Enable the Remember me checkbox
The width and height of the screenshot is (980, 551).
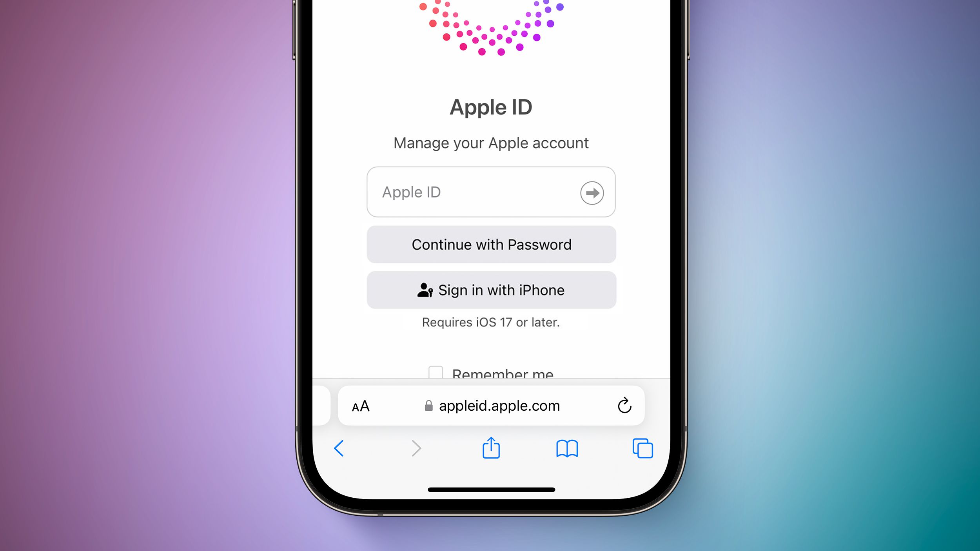pyautogui.click(x=436, y=372)
